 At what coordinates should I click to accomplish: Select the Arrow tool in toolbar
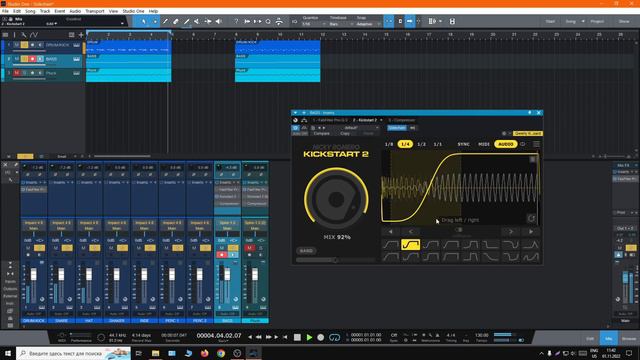coord(144,21)
